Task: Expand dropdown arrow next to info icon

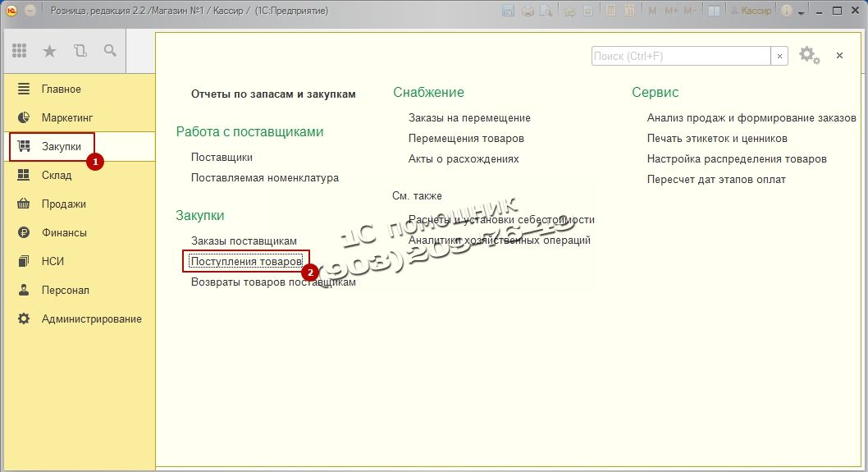Action: point(801,11)
